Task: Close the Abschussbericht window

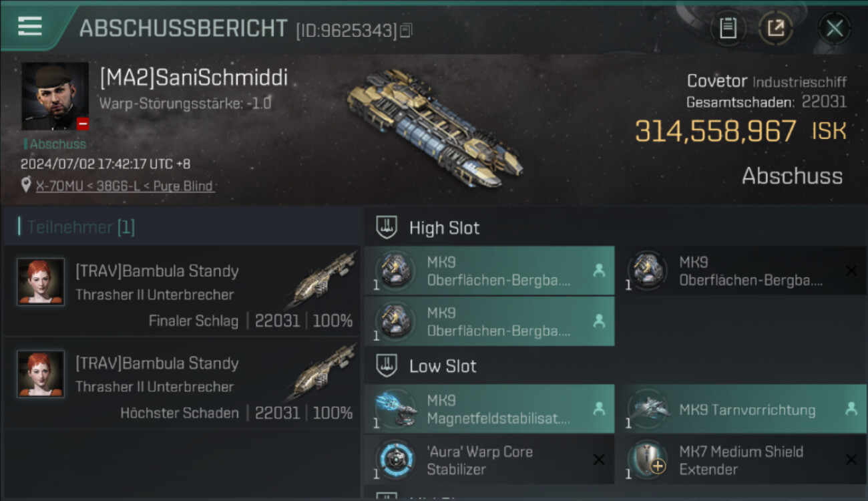Action: (x=835, y=29)
